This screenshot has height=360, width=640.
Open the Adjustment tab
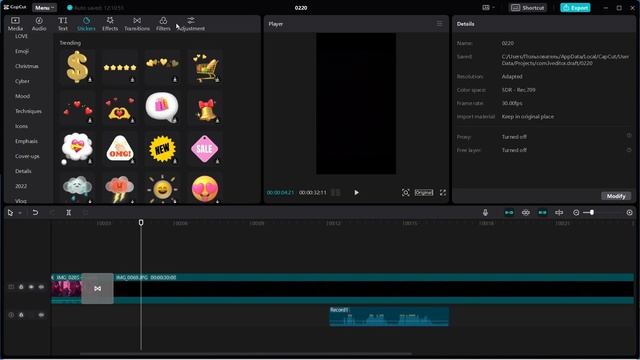(x=191, y=24)
